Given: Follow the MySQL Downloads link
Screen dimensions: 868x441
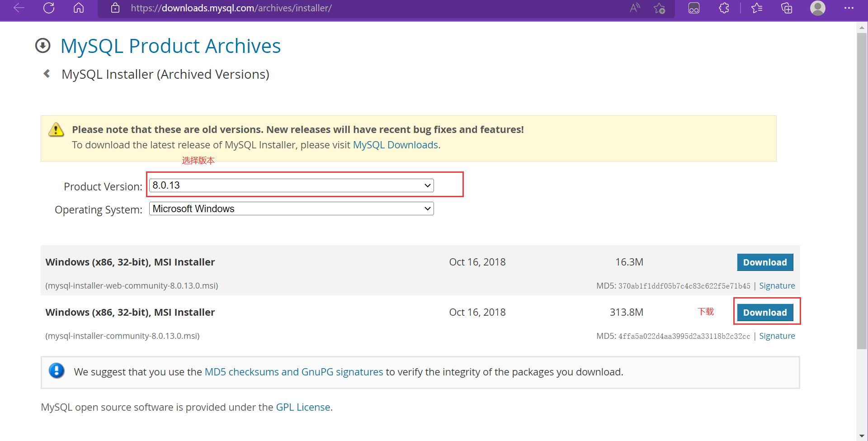Looking at the screenshot, I should point(396,145).
